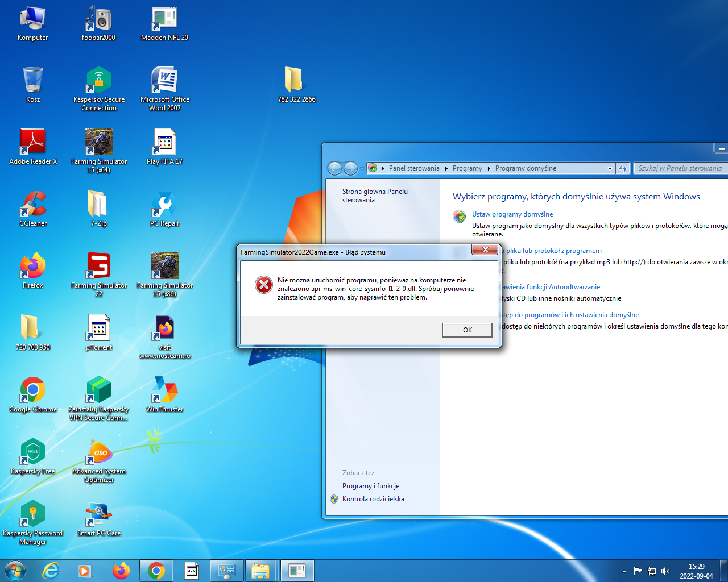Launch Farming Simulator 22 shortcut
The width and height of the screenshot is (728, 582).
point(98,275)
